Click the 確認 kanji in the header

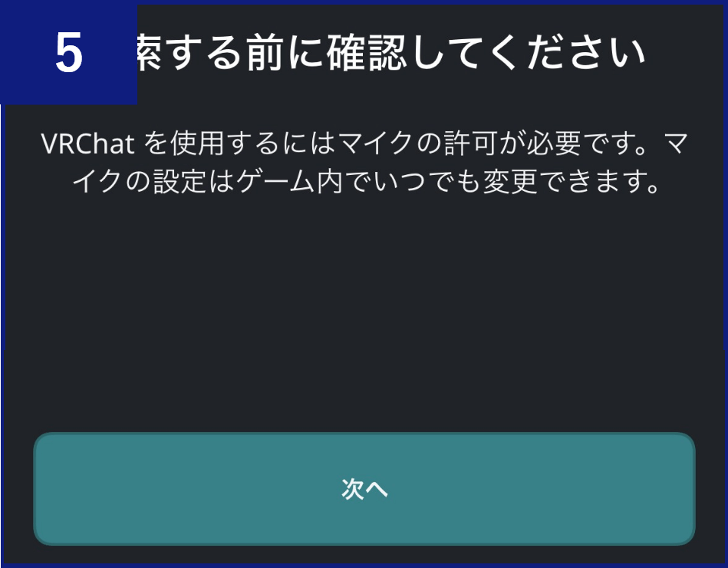pyautogui.click(x=367, y=53)
